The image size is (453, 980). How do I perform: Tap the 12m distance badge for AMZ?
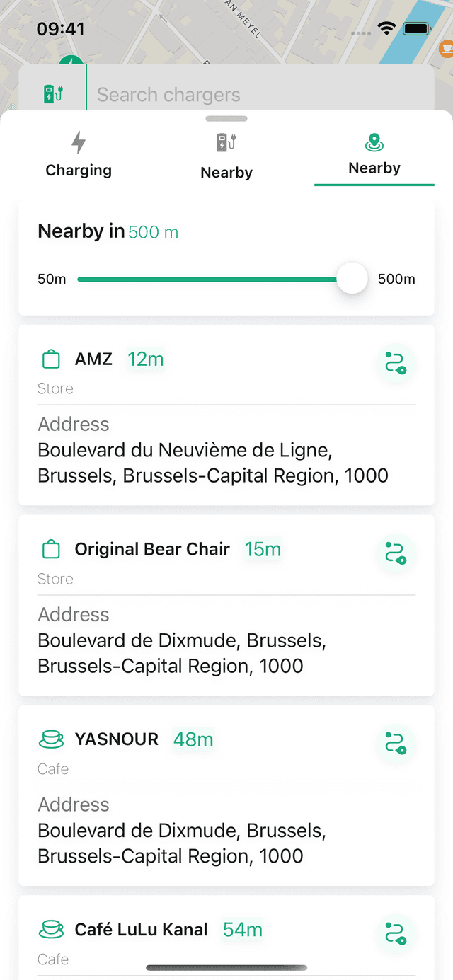[x=146, y=359]
